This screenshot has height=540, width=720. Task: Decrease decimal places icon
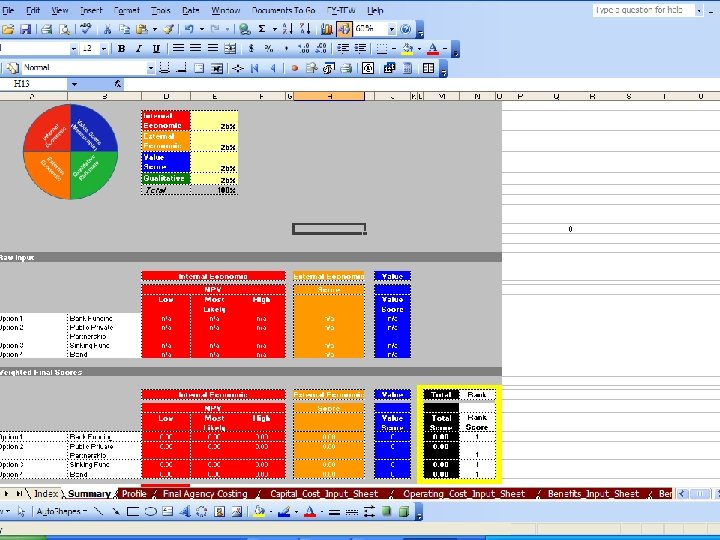[x=321, y=49]
